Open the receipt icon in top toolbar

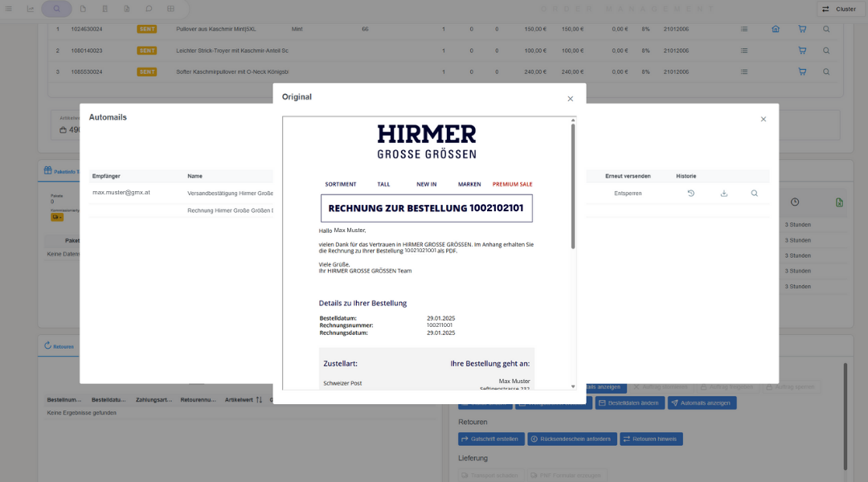click(x=104, y=9)
